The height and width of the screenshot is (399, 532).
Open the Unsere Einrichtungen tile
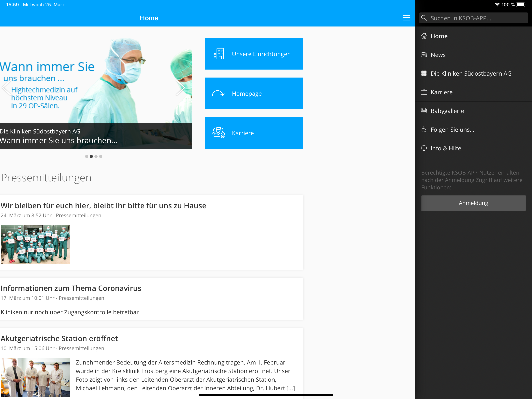(x=254, y=54)
